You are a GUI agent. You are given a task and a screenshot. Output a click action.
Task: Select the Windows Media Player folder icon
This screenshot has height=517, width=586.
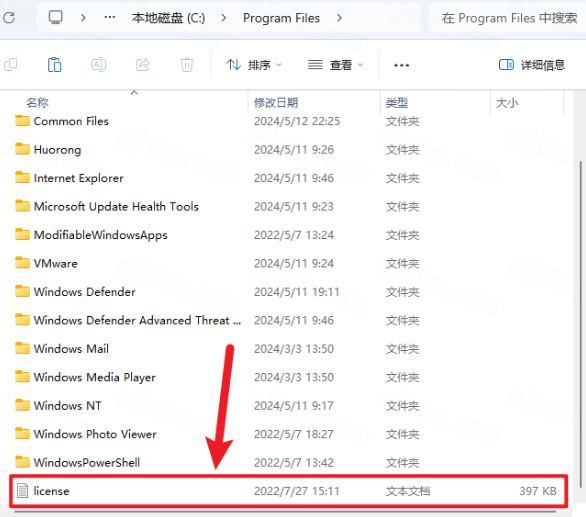coord(22,376)
